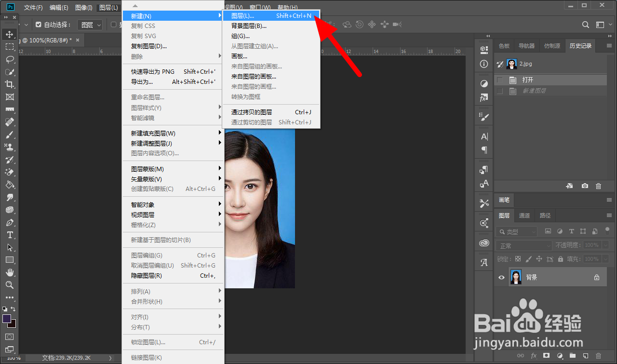
Task: Select the Brush tool
Action: click(x=10, y=135)
